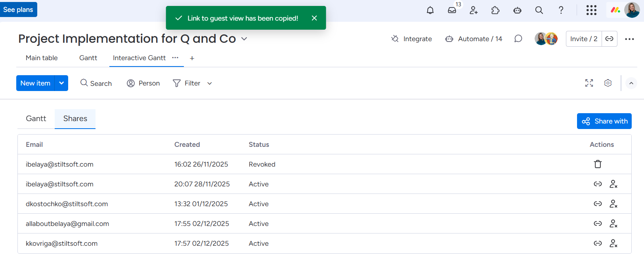Click the Search field in the toolbar

[x=96, y=84]
